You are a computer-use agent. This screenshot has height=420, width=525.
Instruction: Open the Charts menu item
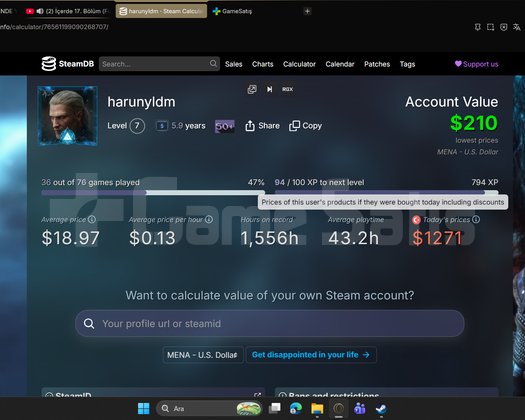click(262, 64)
